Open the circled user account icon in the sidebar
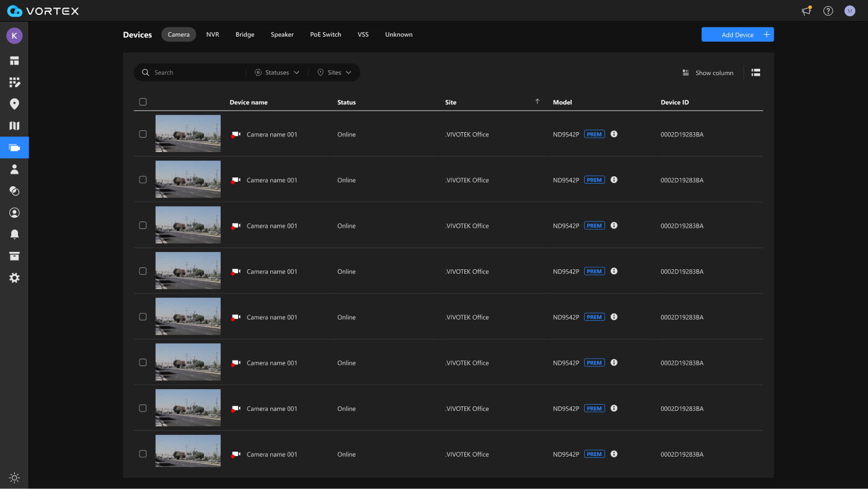This screenshot has width=868, height=489. tap(14, 213)
